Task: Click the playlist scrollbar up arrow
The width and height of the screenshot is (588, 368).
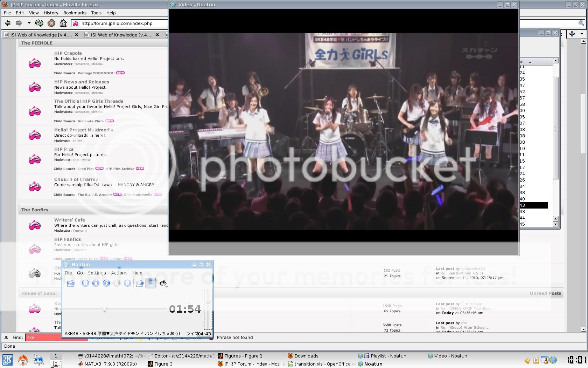Action: click(555, 61)
